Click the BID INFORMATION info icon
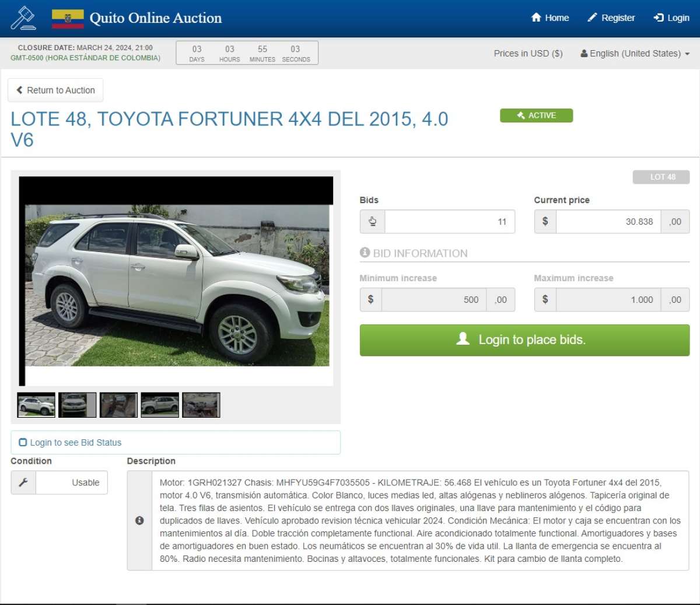Image resolution: width=700 pixels, height=605 pixels. (x=365, y=253)
